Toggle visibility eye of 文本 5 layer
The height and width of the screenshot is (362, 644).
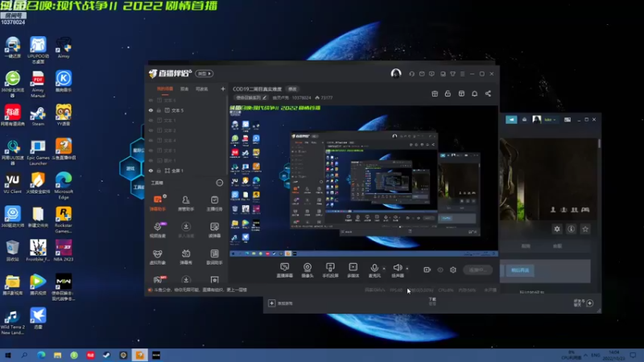click(151, 110)
